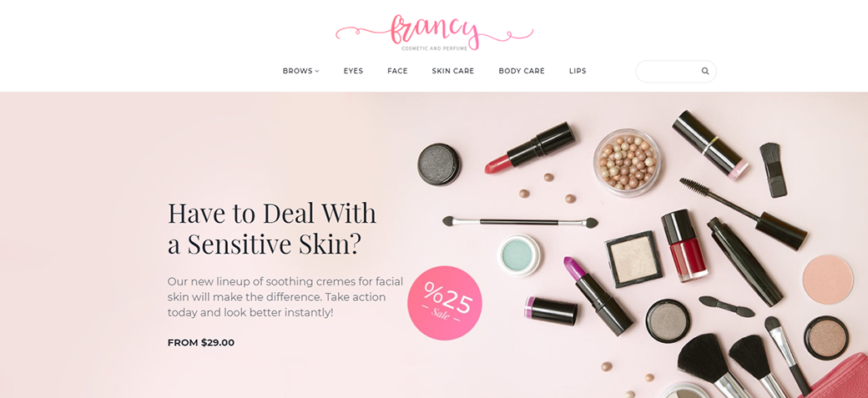Select the FROM $29.00 price text

click(201, 343)
